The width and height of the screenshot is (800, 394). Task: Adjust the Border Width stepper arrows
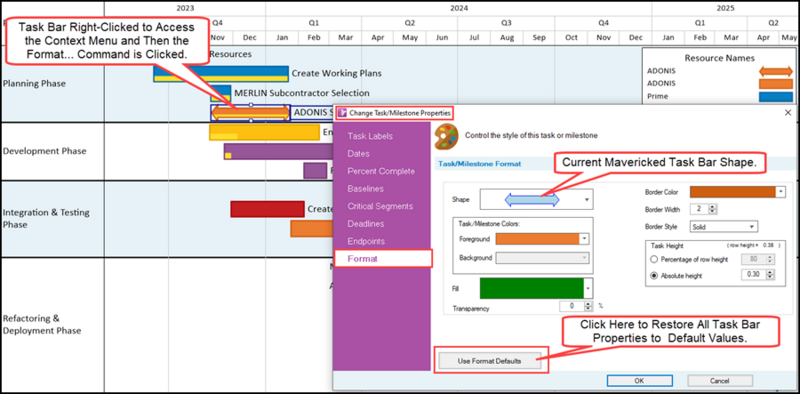tap(713, 209)
